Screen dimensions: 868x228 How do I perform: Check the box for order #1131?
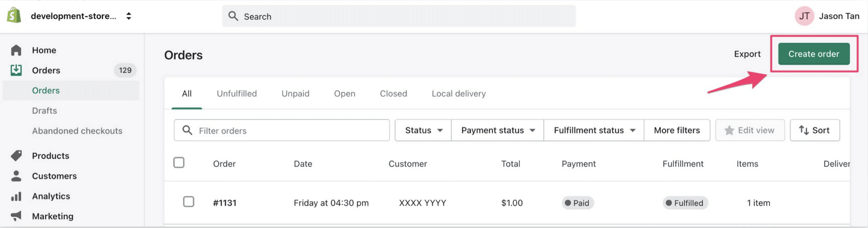point(188,202)
